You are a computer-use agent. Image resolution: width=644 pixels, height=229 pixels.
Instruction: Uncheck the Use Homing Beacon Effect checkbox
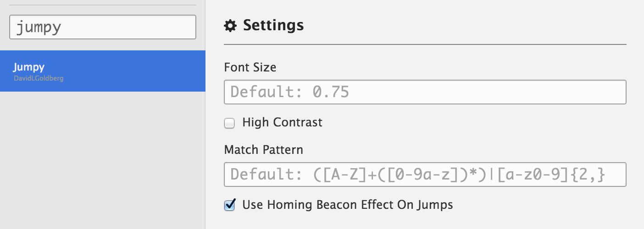tap(229, 205)
